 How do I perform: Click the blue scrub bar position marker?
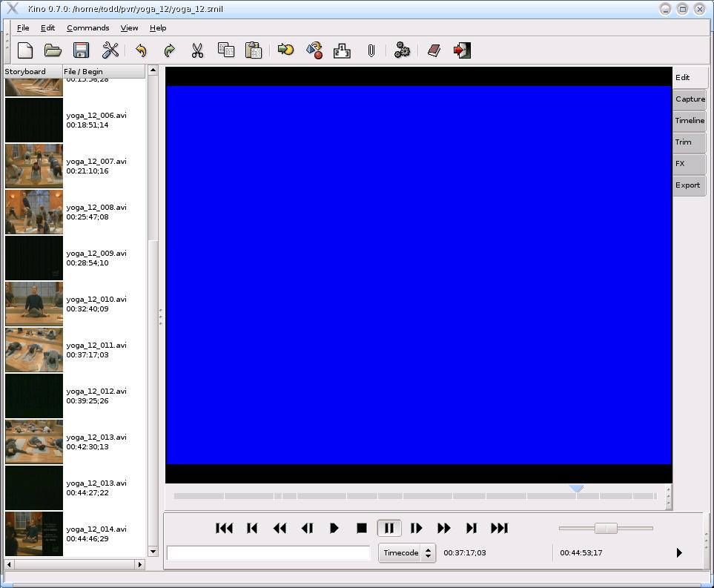(576, 488)
